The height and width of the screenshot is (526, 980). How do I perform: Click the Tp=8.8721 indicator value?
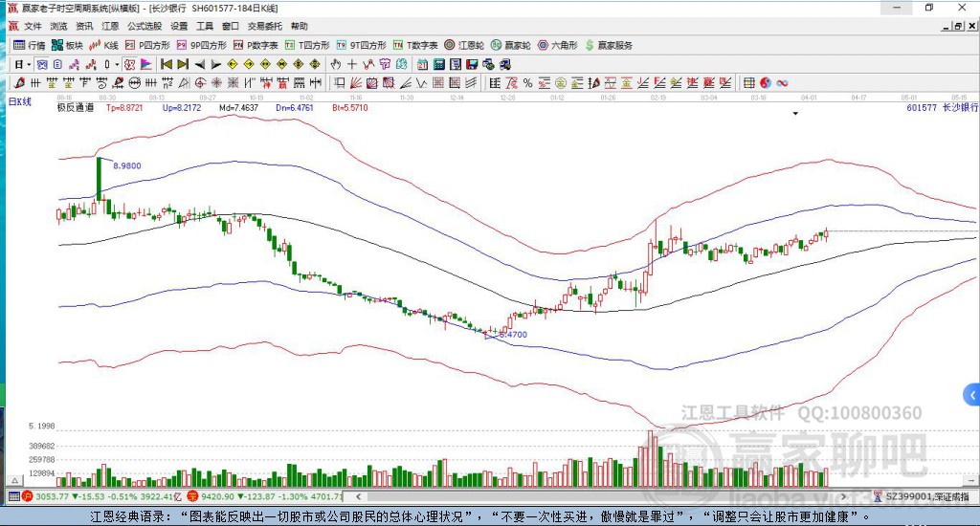point(124,107)
